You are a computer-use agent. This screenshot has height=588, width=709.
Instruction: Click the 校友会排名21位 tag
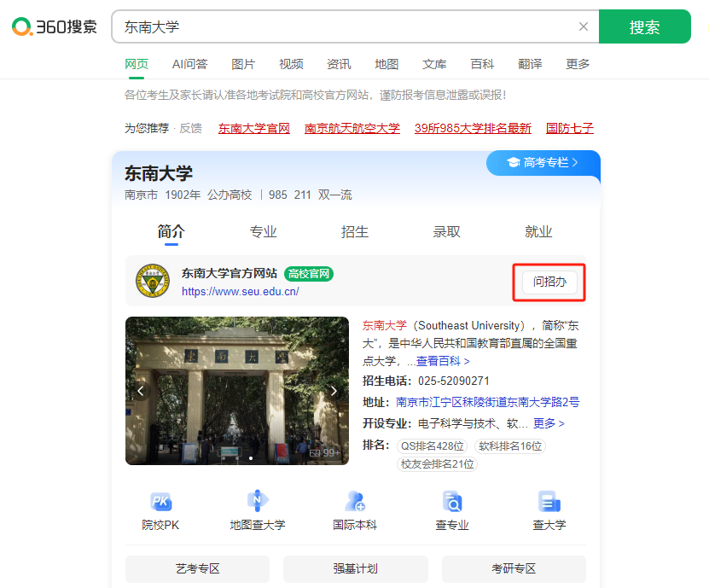click(x=437, y=464)
